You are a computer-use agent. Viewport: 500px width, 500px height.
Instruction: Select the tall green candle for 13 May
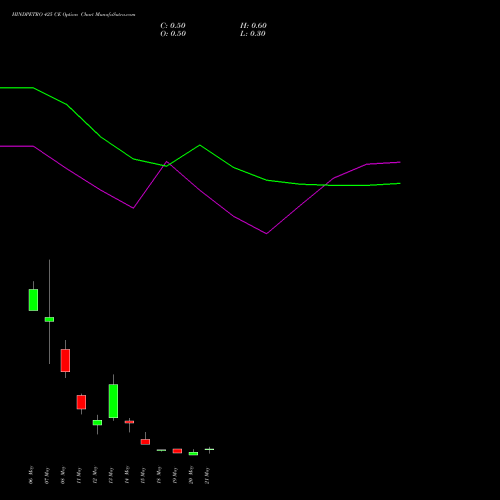113,401
